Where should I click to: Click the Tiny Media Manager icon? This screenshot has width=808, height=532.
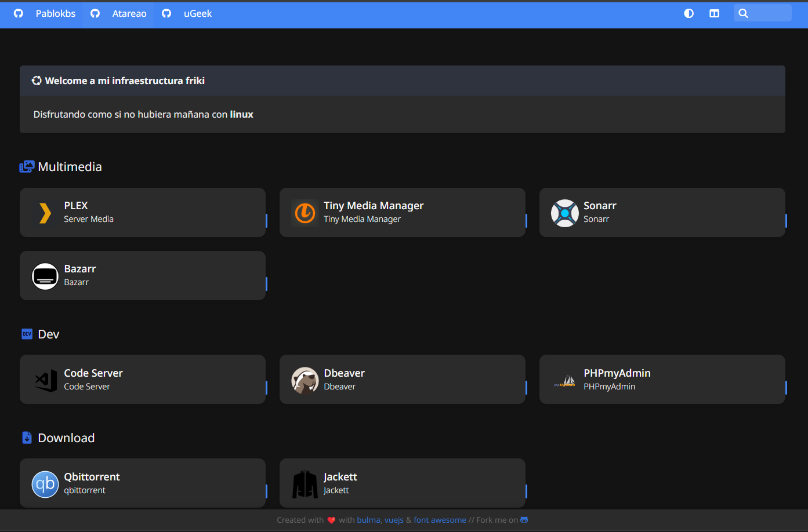[305, 212]
